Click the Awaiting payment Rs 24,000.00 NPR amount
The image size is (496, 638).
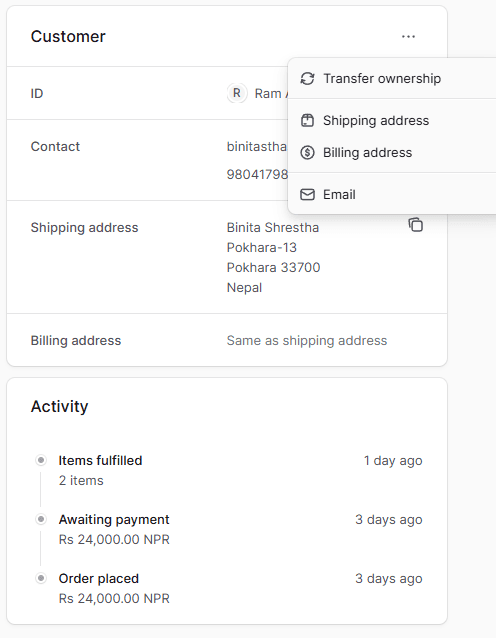point(114,540)
